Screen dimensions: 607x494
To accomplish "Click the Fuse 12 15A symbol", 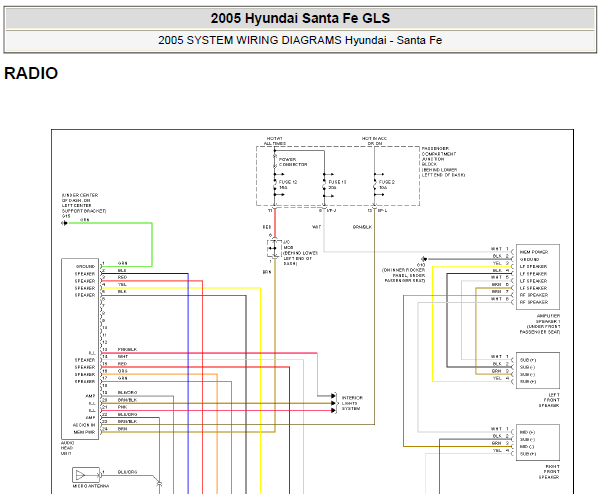I will pos(275,185).
